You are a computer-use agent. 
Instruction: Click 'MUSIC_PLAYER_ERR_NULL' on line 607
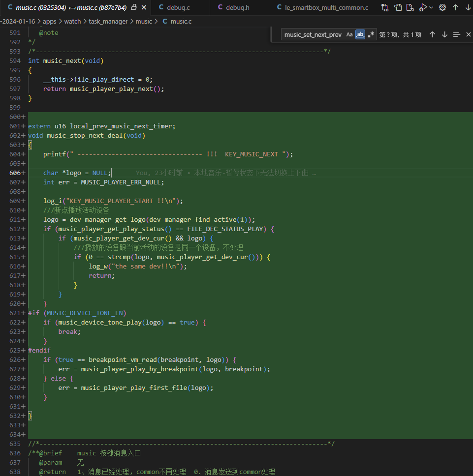121,182
